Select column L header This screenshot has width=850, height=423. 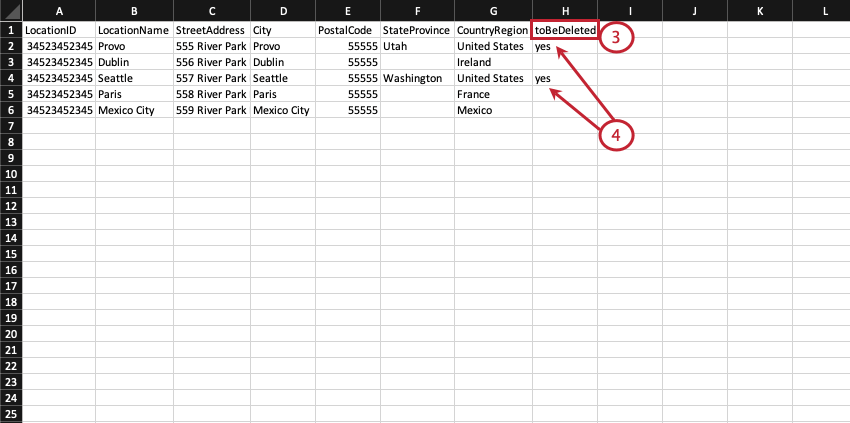tap(825, 10)
